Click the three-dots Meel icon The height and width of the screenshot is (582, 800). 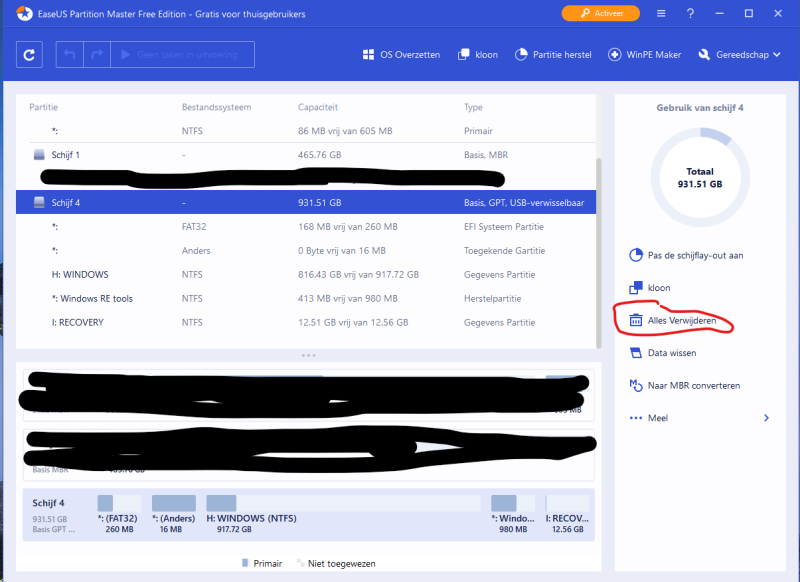[x=636, y=418]
